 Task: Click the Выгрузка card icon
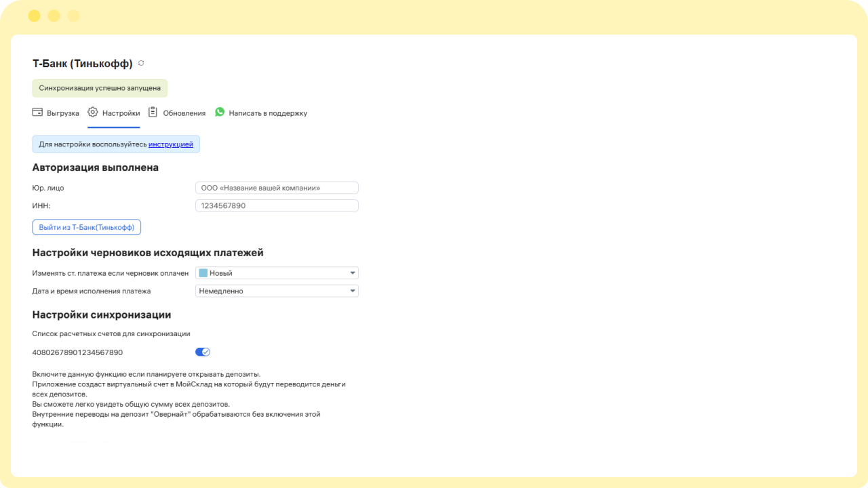(38, 113)
